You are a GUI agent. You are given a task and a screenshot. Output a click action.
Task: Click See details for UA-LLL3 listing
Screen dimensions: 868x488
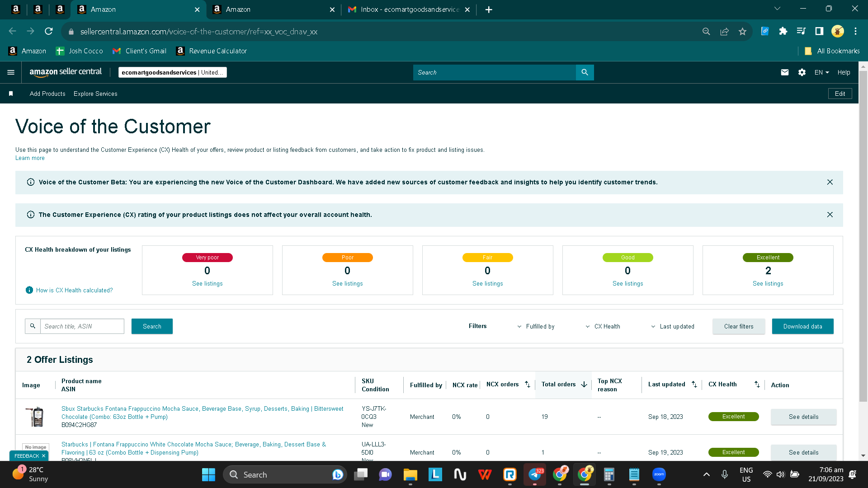tap(803, 452)
